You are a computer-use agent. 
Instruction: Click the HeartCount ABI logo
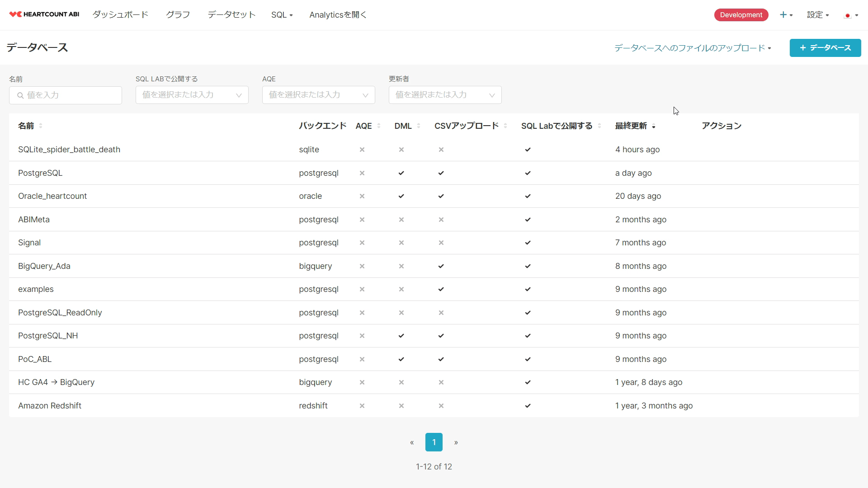click(x=44, y=14)
